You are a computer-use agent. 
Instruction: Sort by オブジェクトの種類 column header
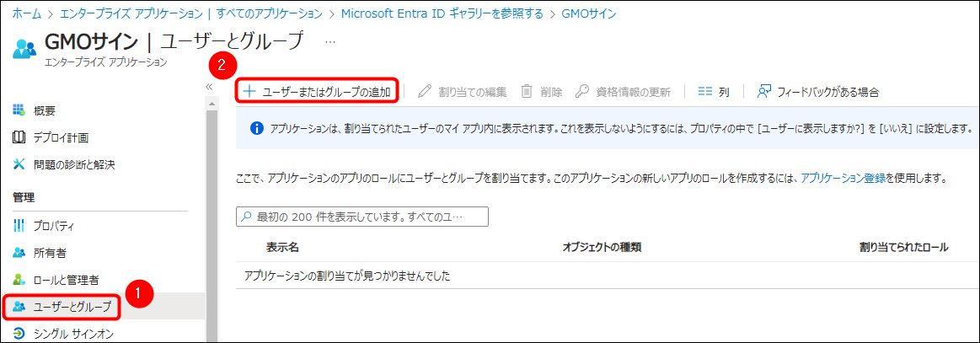[602, 247]
